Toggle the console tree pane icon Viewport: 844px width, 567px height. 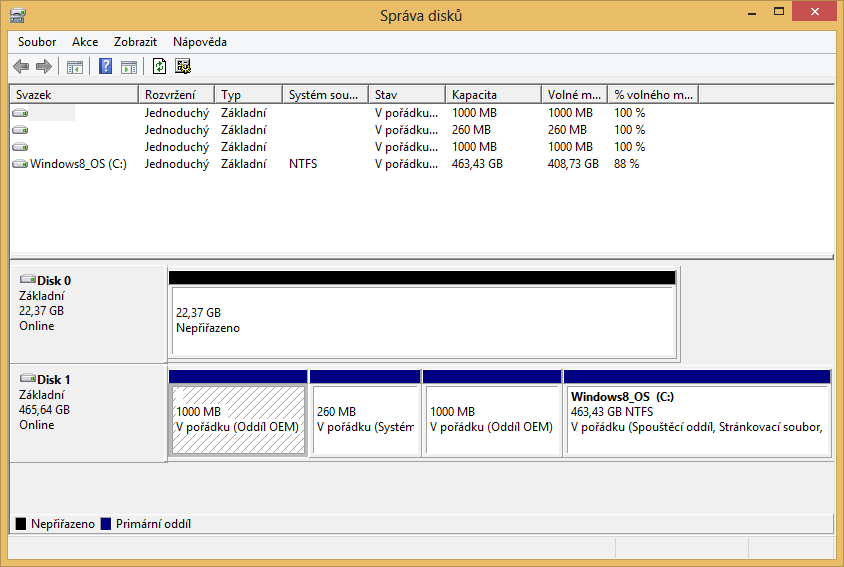(x=74, y=67)
